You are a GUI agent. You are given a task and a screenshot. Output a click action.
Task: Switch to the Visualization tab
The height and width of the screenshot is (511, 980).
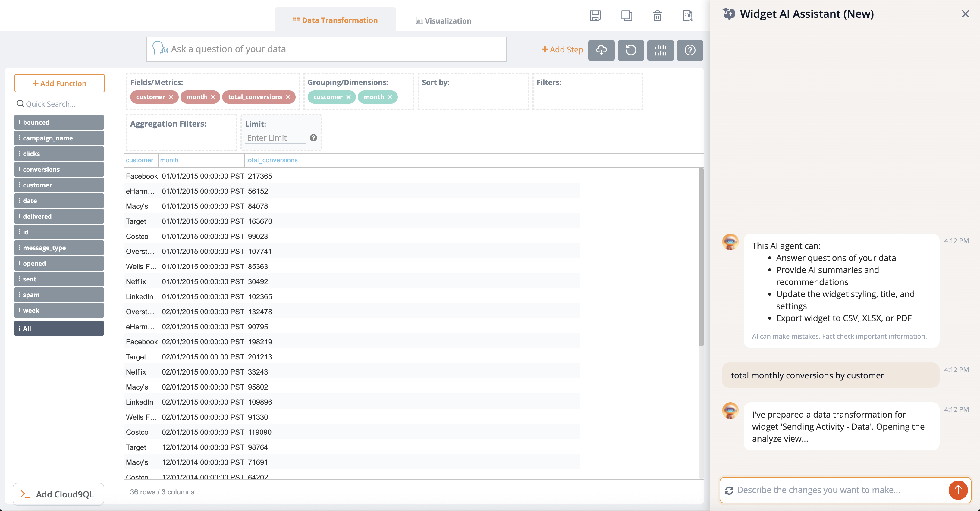coord(443,20)
